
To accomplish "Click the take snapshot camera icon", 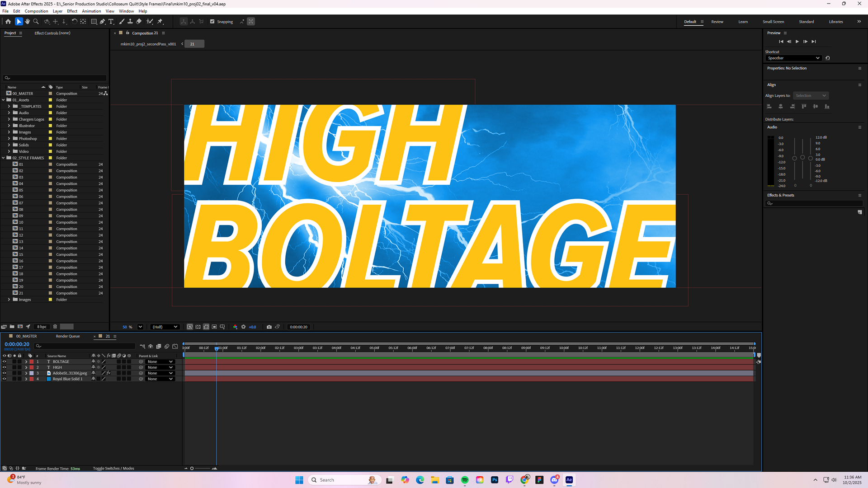I will coord(269,327).
